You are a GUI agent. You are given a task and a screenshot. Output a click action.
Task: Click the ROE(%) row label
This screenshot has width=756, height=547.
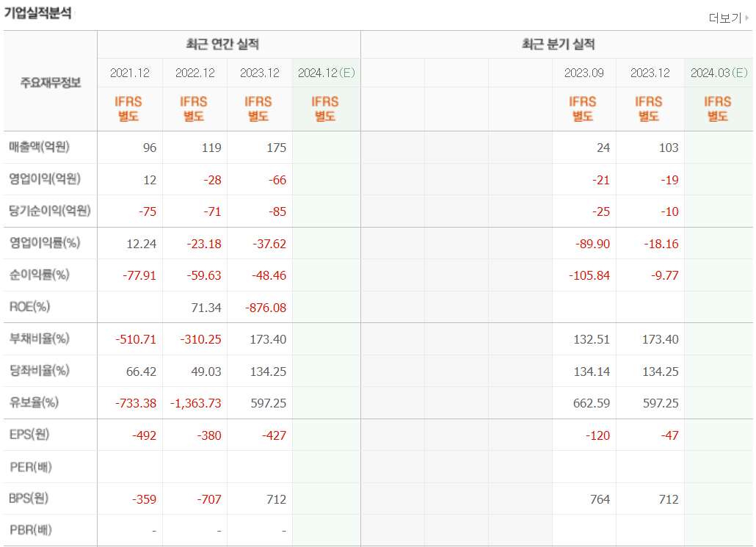tap(29, 307)
